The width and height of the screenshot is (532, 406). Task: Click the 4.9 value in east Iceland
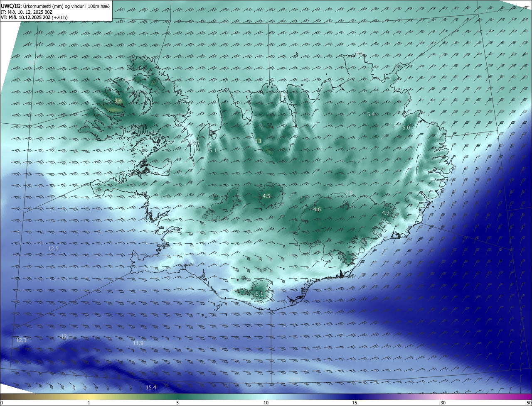(x=385, y=213)
